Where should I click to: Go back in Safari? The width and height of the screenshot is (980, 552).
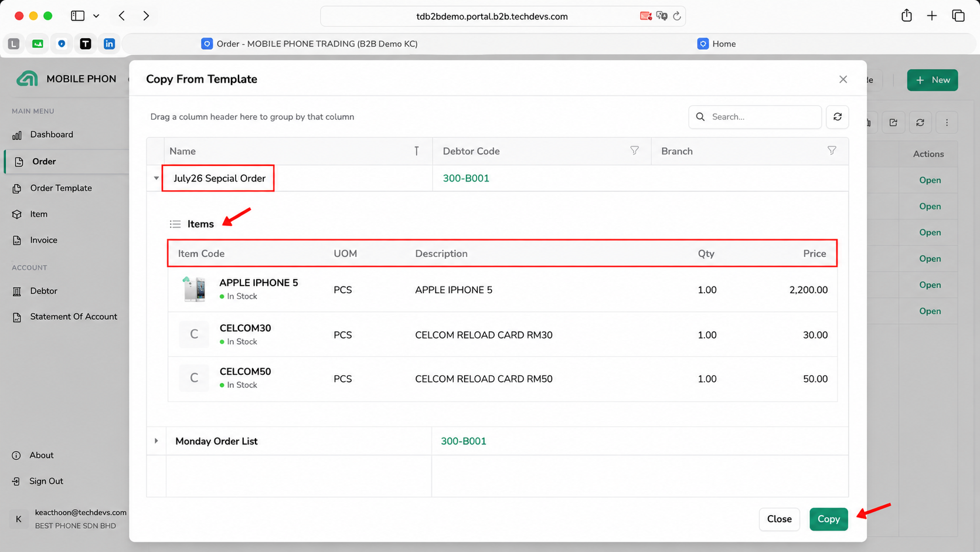(x=122, y=16)
